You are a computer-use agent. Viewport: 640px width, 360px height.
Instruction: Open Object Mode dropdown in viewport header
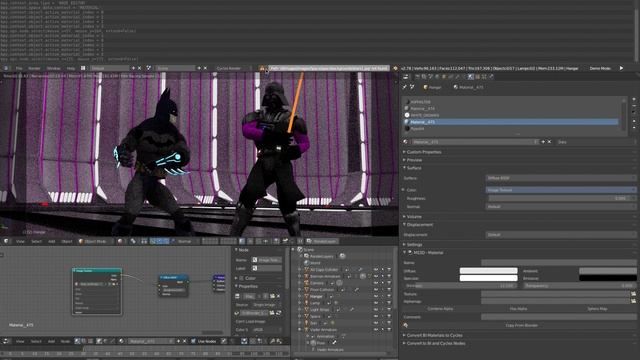point(95,241)
